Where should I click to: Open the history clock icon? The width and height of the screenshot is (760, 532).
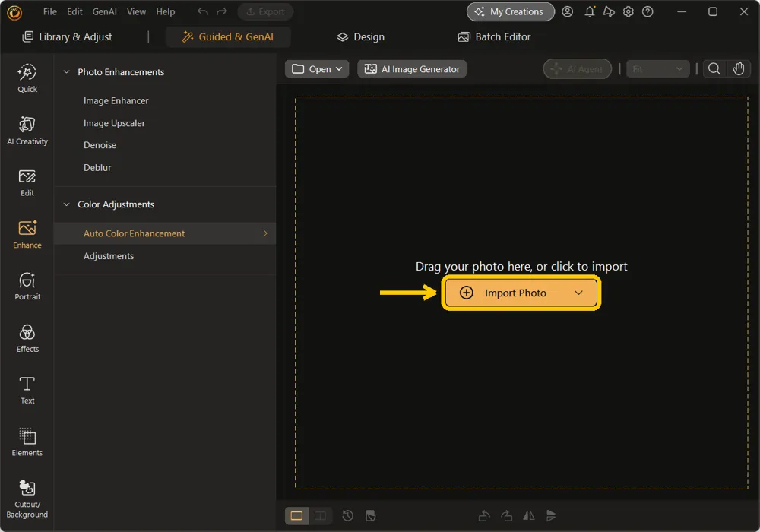[x=347, y=515]
